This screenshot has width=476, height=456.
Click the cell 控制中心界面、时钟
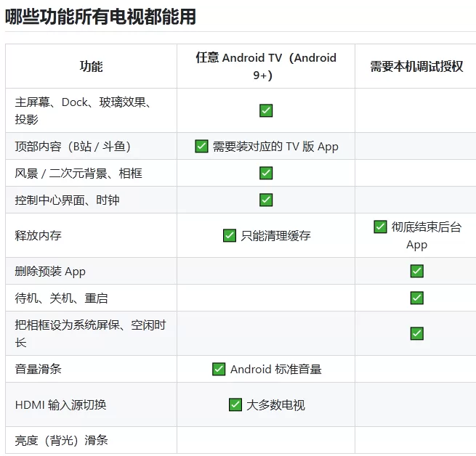pos(91,200)
